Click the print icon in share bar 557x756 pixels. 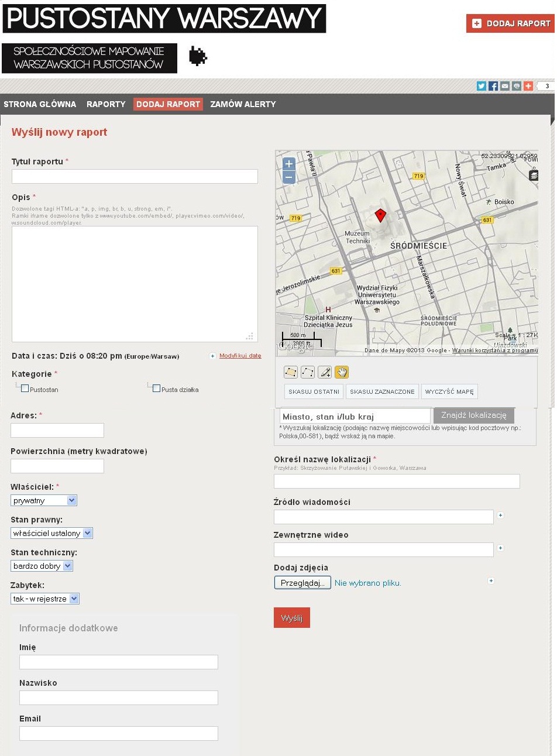516,86
